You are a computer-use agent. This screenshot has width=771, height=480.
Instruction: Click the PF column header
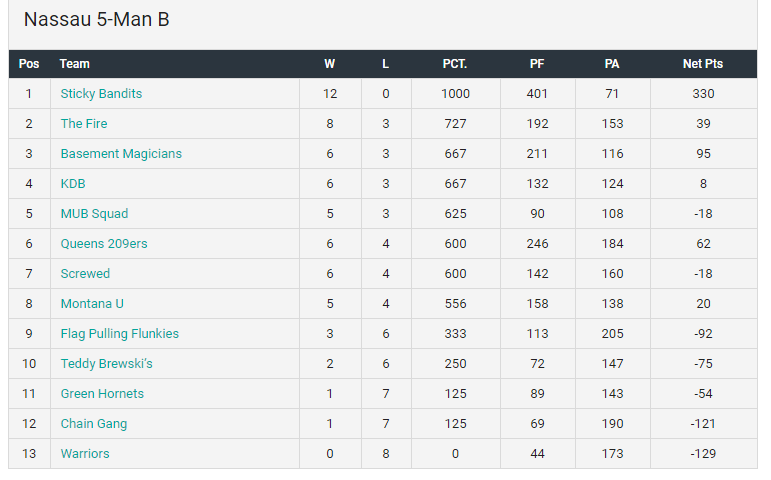tap(537, 64)
